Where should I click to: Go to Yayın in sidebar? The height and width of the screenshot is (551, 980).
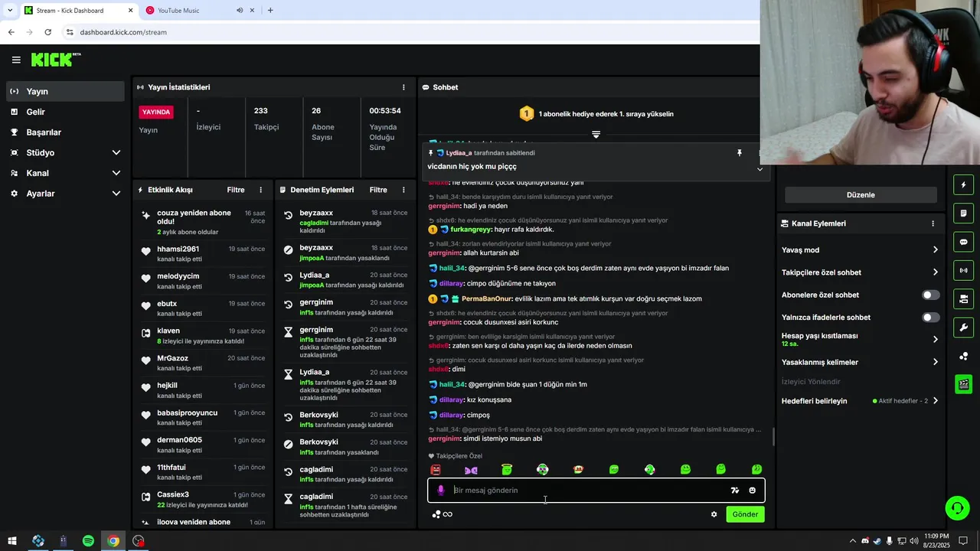65,91
